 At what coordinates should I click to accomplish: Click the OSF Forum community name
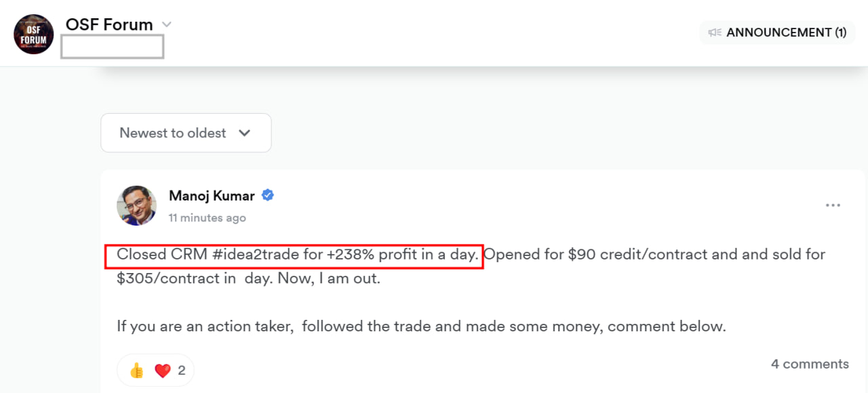[x=109, y=24]
